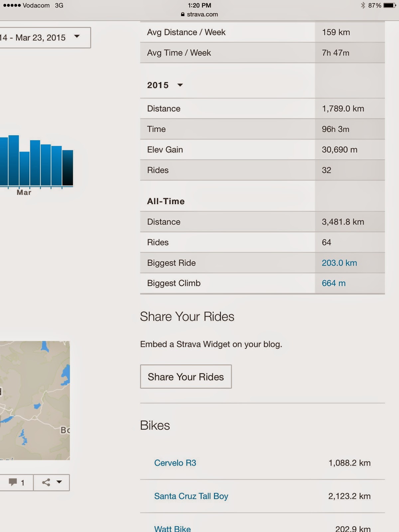Viewport: 399px width, 532px height.
Task: Click the Mar label under the chart
Action: pyautogui.click(x=24, y=193)
